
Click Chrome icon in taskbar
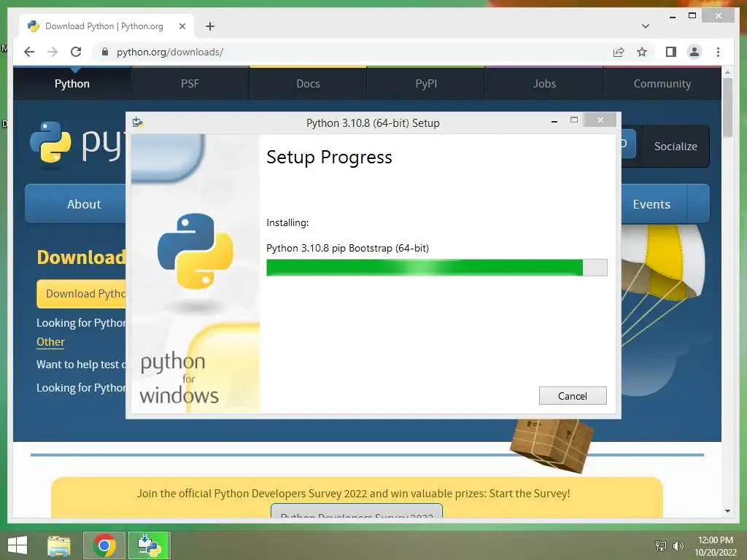coord(104,545)
